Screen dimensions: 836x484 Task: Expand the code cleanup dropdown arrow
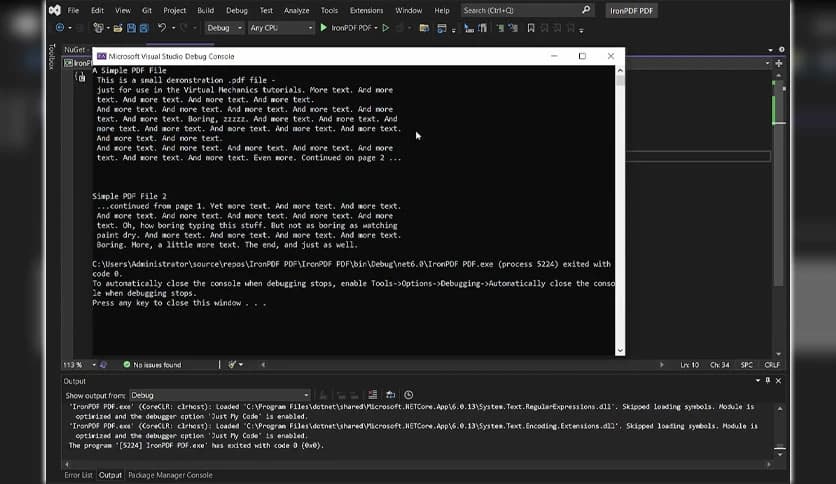[241, 365]
